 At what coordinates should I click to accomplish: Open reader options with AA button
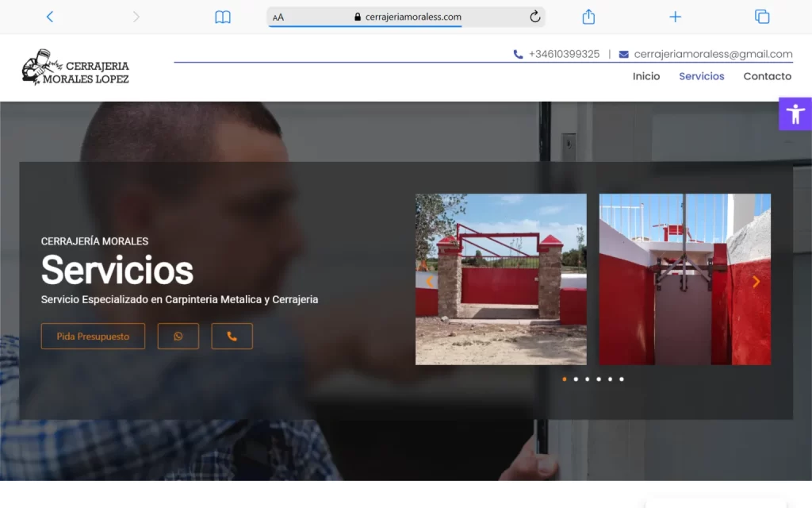[x=278, y=17]
